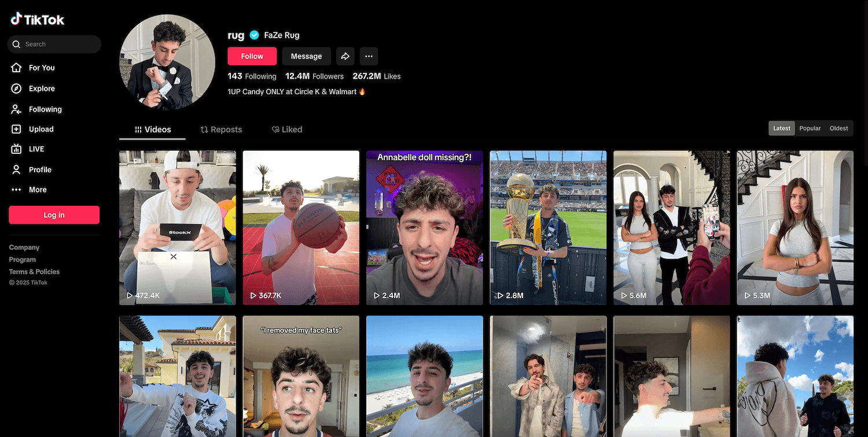868x437 pixels.
Task: Switch to the Reposts tab
Action: [x=221, y=129]
